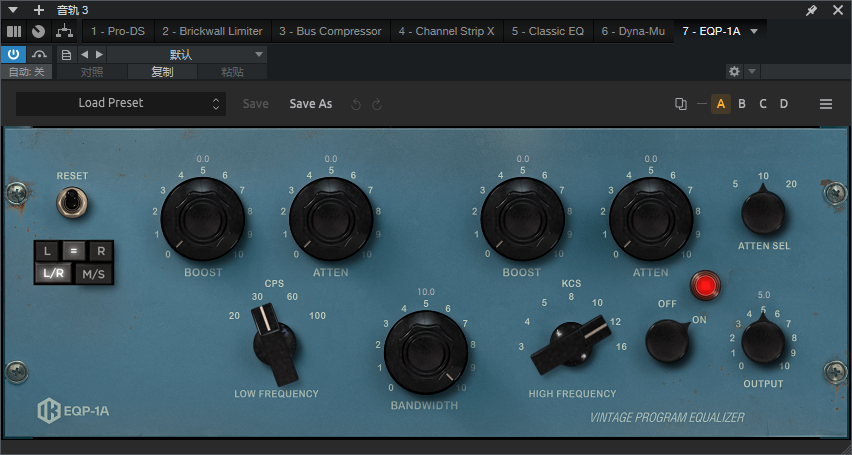Image resolution: width=852 pixels, height=455 pixels.
Task: Select the L channel button
Action: [x=47, y=251]
